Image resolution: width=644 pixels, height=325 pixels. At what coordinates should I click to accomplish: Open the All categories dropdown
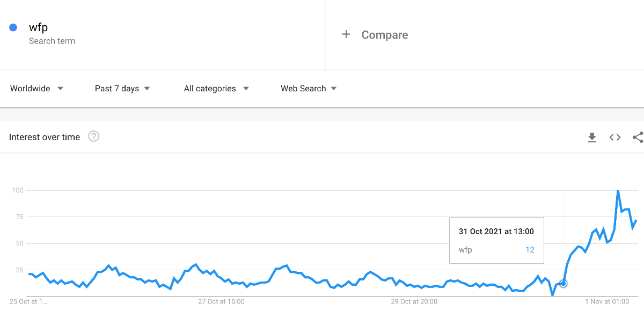[216, 89]
